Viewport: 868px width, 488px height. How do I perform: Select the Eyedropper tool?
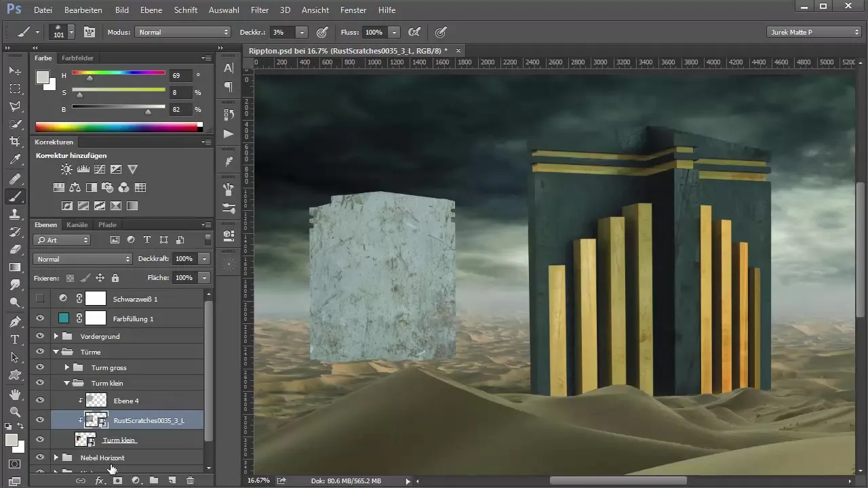(x=15, y=160)
